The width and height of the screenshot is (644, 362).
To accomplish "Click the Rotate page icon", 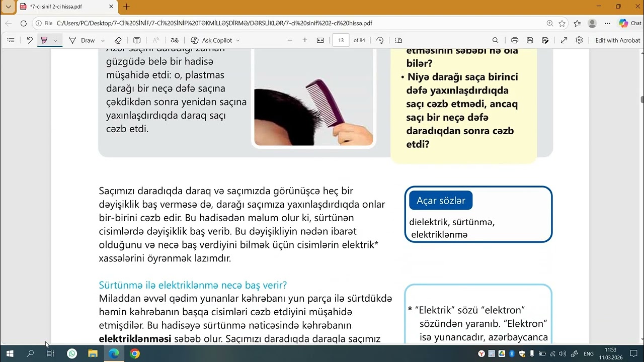I will [x=380, y=40].
